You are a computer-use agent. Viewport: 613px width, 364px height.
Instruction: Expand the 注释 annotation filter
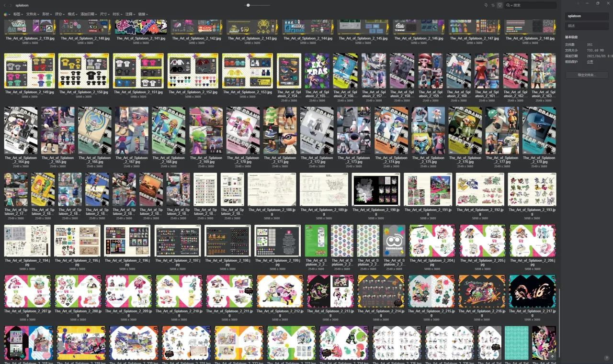130,14
